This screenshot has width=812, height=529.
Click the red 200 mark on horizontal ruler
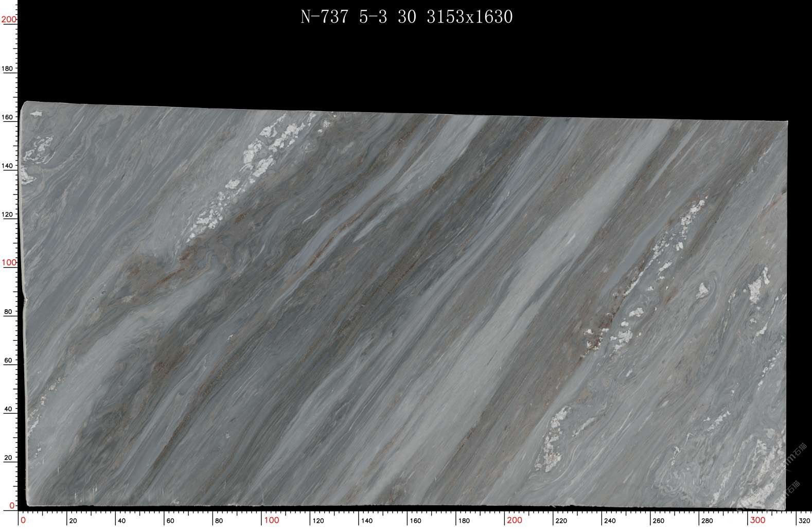click(514, 520)
